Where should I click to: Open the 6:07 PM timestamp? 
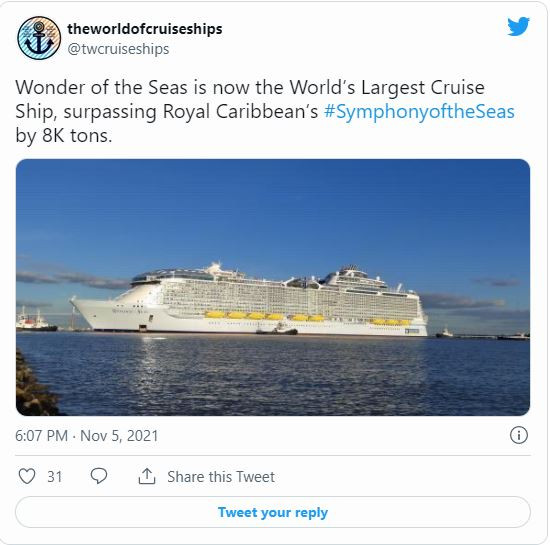41,436
